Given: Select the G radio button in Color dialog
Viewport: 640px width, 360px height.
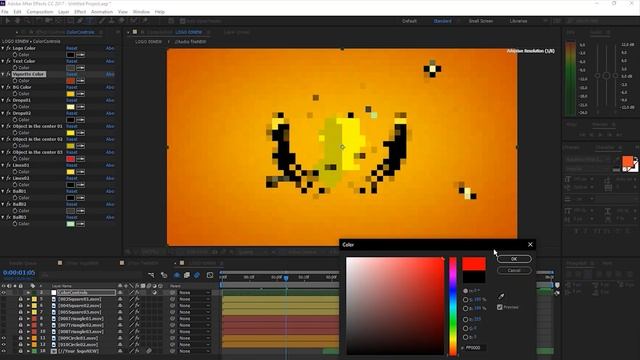Looking at the screenshot, I should click(466, 328).
